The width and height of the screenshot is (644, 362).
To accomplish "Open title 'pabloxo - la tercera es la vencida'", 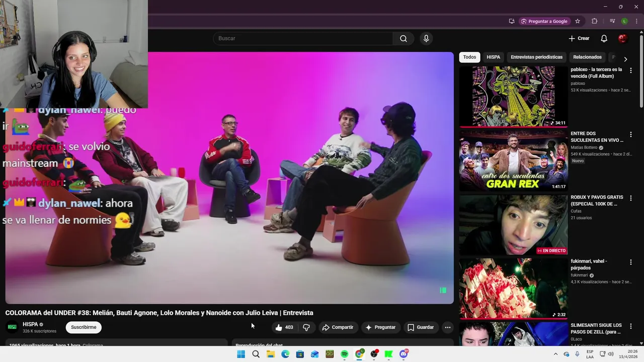I will pos(596,73).
